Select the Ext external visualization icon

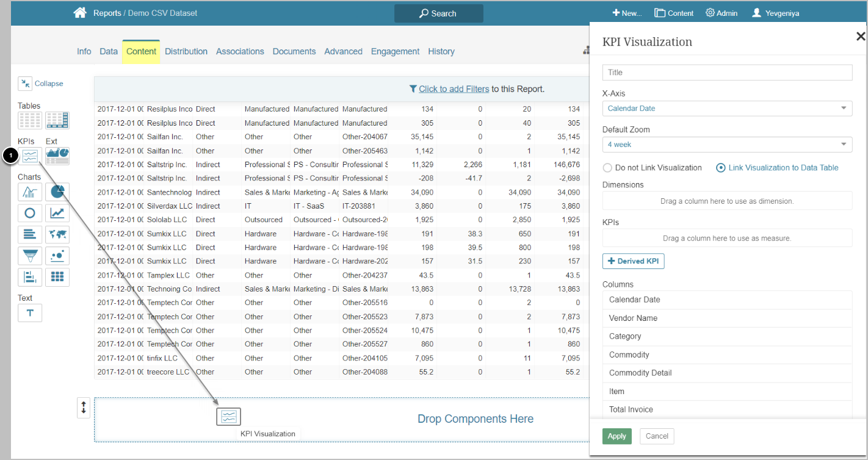57,157
